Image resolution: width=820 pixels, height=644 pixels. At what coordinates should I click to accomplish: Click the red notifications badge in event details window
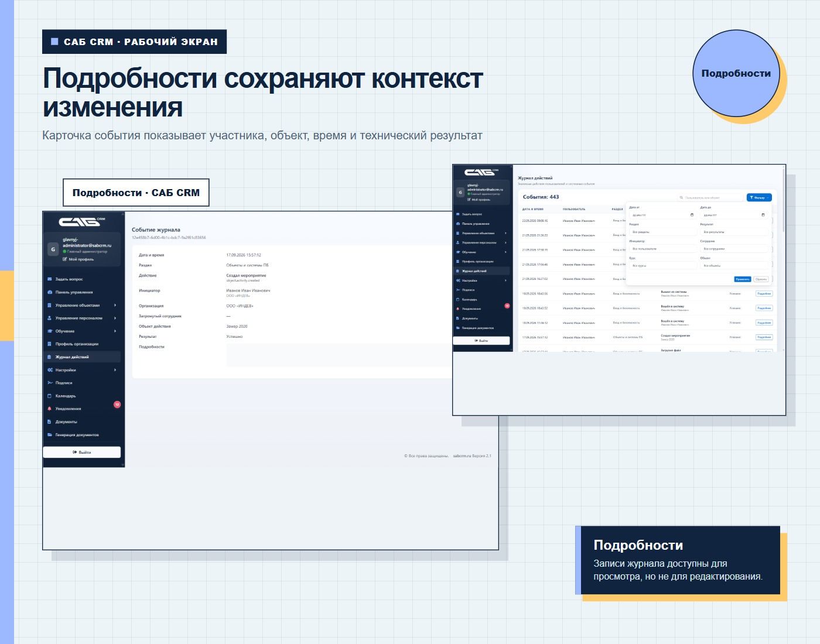click(x=117, y=404)
